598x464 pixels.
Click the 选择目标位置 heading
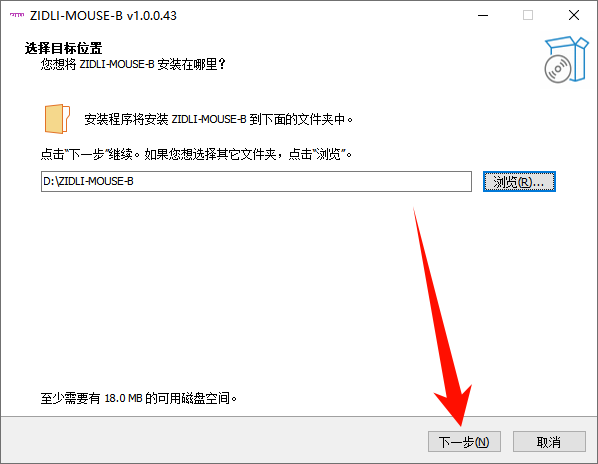click(x=63, y=48)
